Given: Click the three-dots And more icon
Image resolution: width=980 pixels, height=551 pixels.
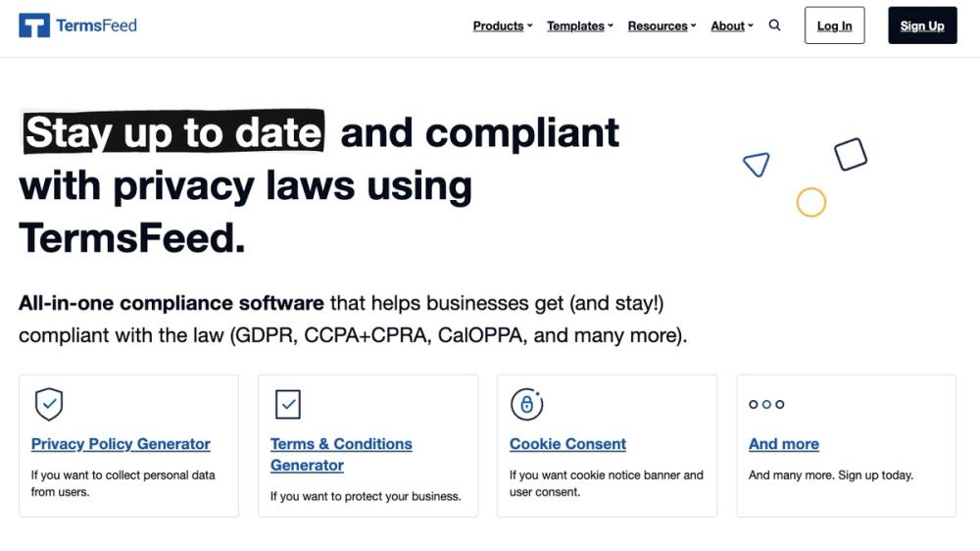Looking at the screenshot, I should point(766,404).
